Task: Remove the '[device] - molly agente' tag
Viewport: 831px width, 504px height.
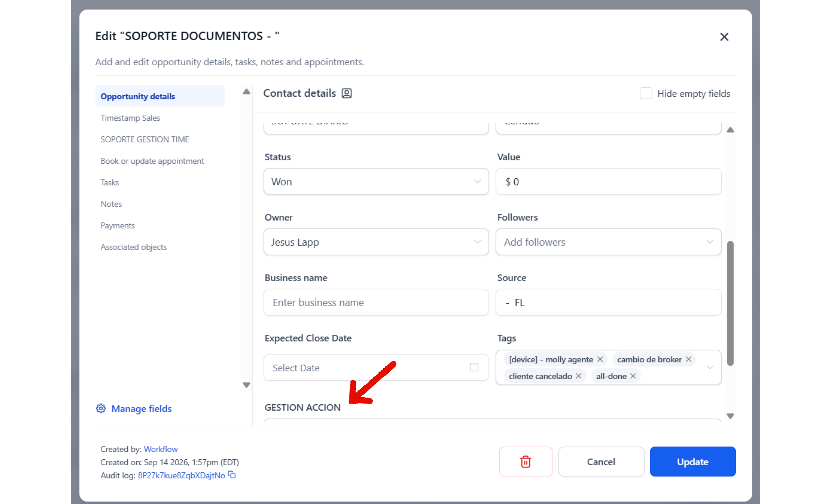Action: (x=600, y=359)
